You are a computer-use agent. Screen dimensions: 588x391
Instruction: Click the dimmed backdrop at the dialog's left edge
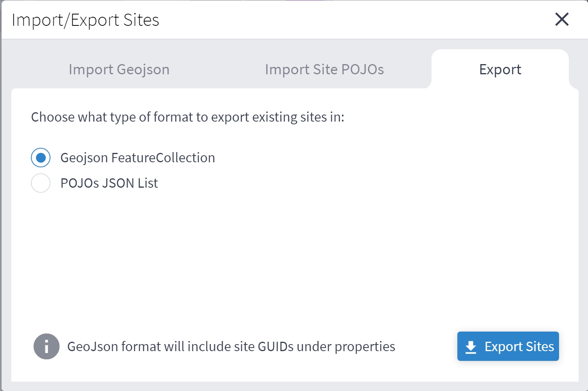(x=0, y=195)
